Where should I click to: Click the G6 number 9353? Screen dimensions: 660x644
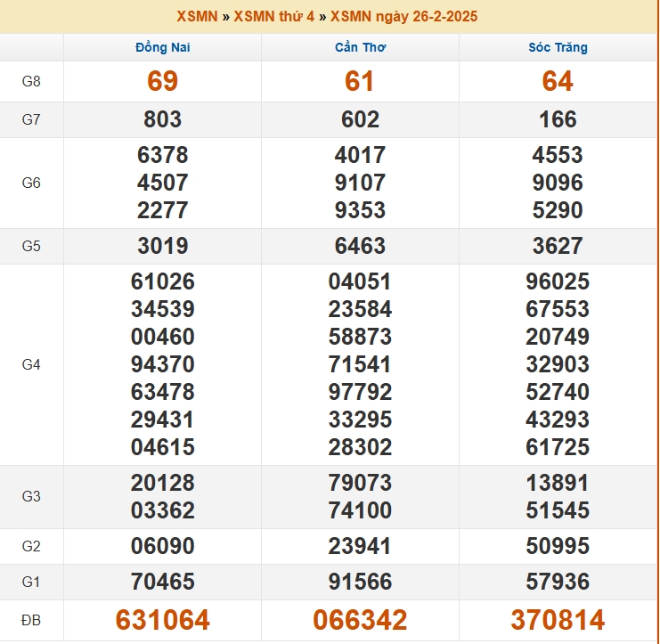coord(360,210)
